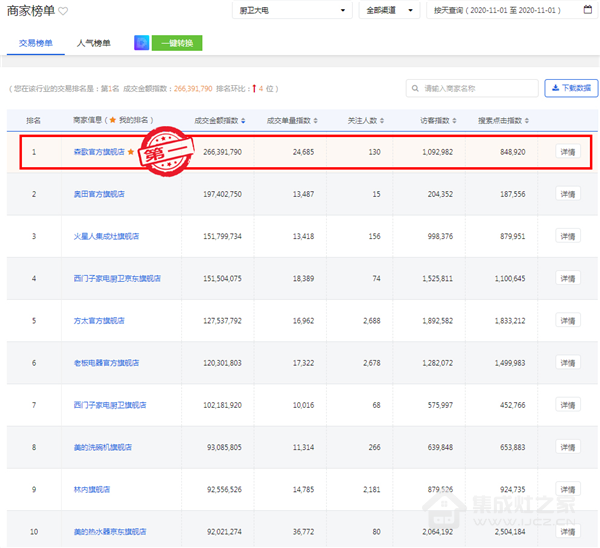Click the 排名 column header
The width and height of the screenshot is (600, 548).
pos(33,121)
